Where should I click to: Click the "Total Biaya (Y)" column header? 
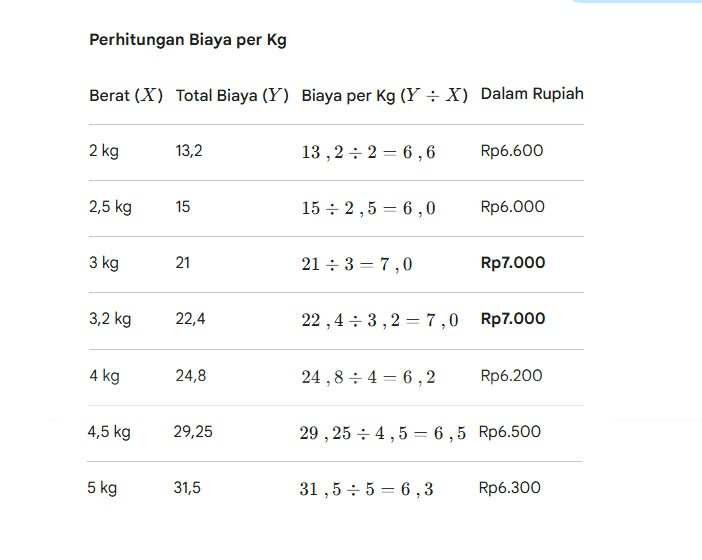click(x=232, y=96)
